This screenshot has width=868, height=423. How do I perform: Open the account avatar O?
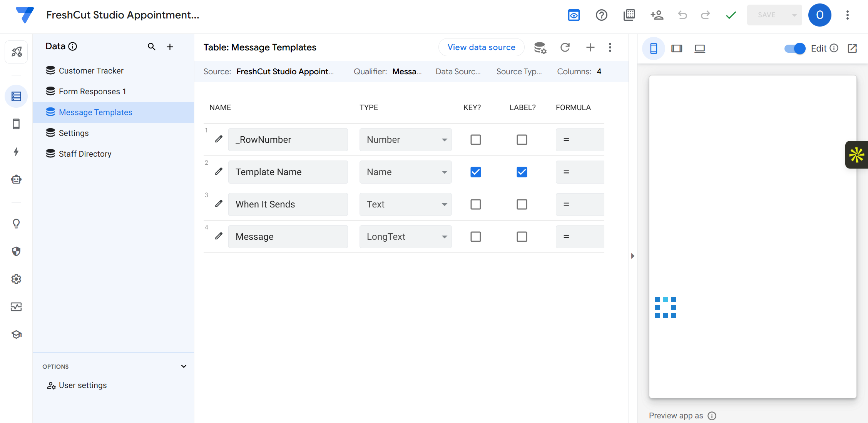pos(819,15)
